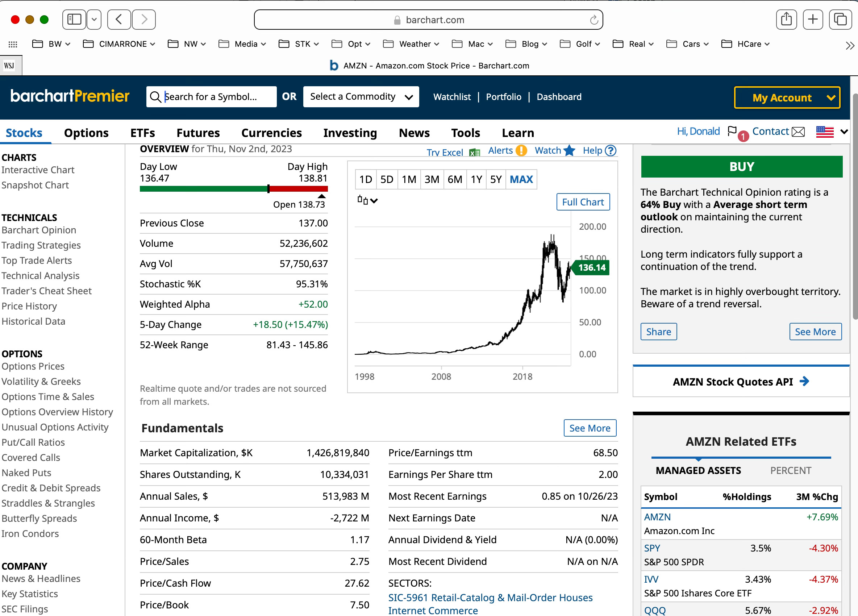
Task: Open the Options main menu
Action: click(86, 133)
